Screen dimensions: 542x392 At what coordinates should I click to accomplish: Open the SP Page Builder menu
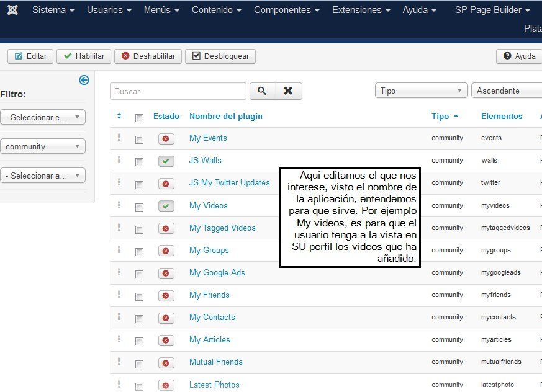coord(492,10)
